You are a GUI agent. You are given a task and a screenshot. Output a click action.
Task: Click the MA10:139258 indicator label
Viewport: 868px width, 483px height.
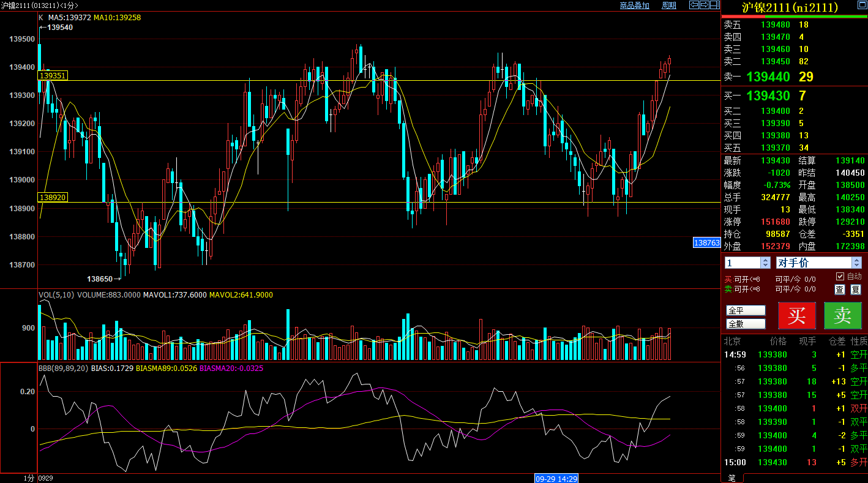[x=118, y=18]
